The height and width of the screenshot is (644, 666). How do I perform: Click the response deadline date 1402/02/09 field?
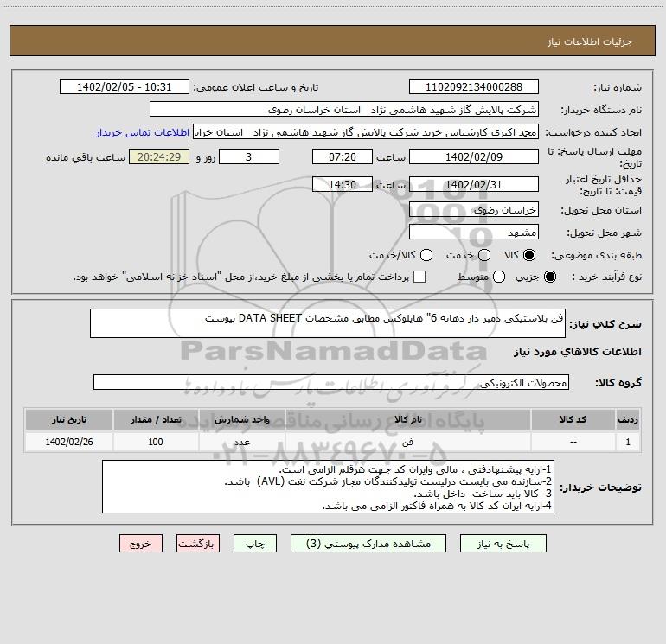coord(473,156)
